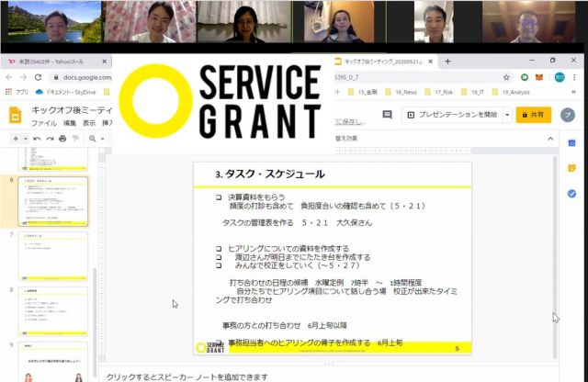Viewport: 588px width, 382px height.
Task: Reload the page with the refresh icon
Action: pos(38,77)
